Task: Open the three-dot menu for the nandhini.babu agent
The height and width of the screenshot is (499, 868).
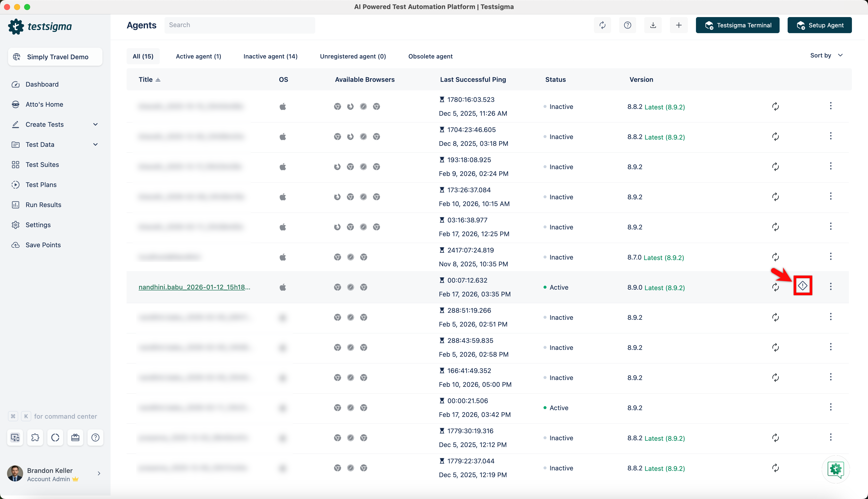Action: pyautogui.click(x=830, y=286)
